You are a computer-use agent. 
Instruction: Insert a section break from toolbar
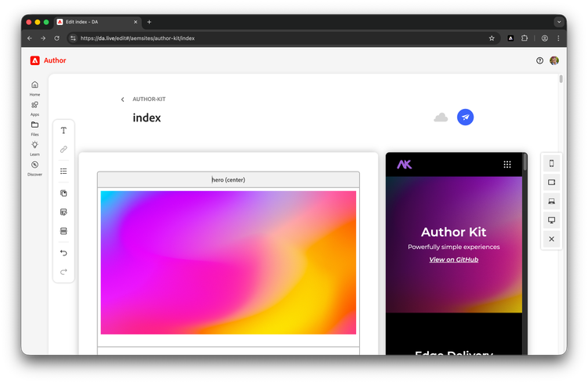(x=64, y=231)
